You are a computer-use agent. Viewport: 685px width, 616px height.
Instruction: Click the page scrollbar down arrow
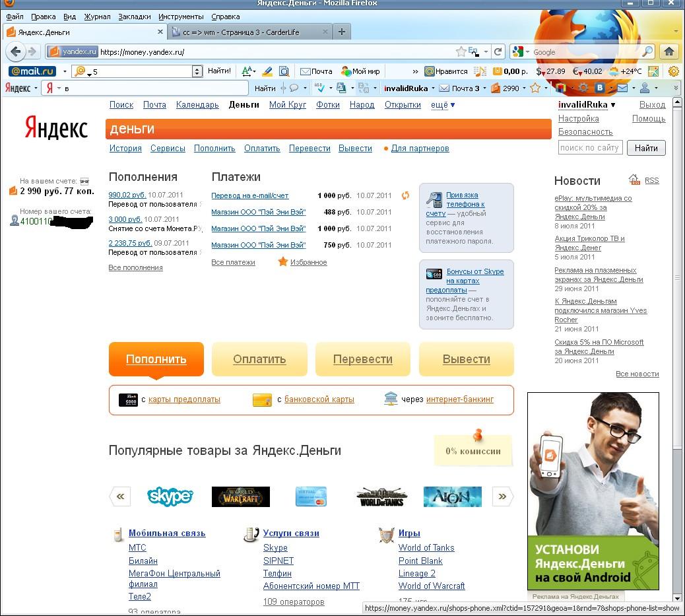point(677,599)
